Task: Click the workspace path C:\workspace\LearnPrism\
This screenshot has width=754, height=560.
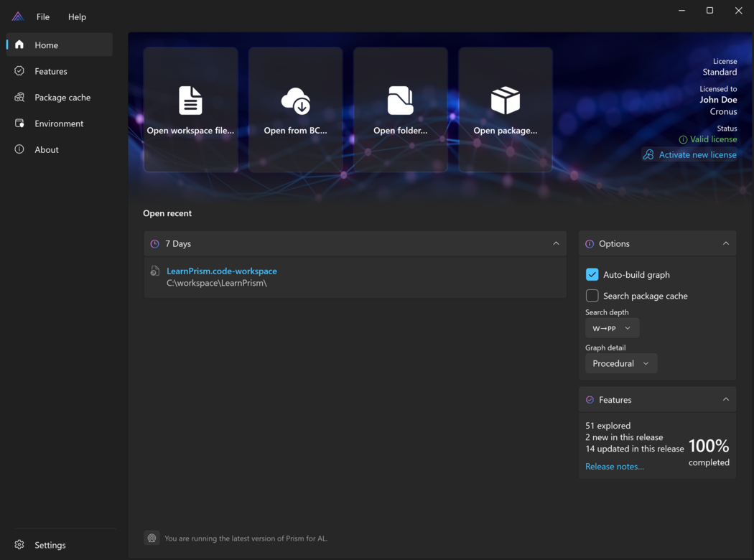Action: click(x=216, y=283)
